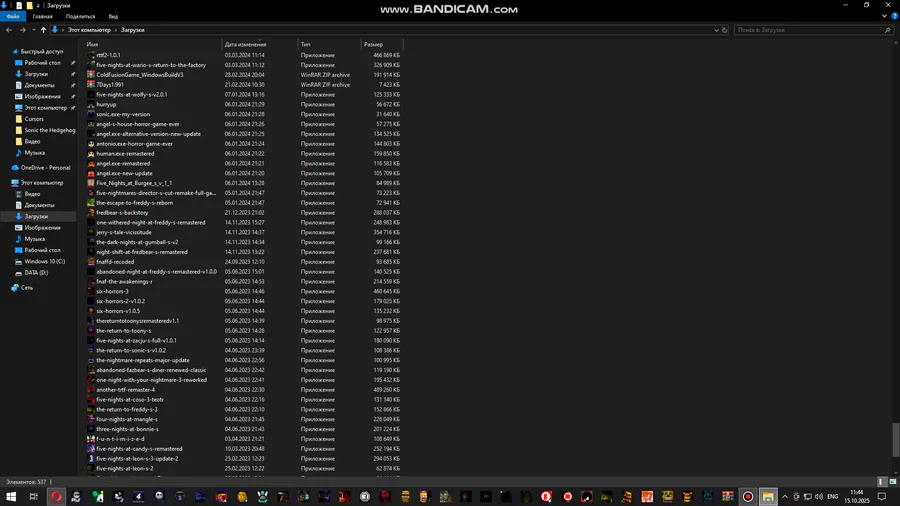Open the recent locations dropdown arrow
Image resolution: width=900 pixels, height=506 pixels.
pyautogui.click(x=34, y=30)
